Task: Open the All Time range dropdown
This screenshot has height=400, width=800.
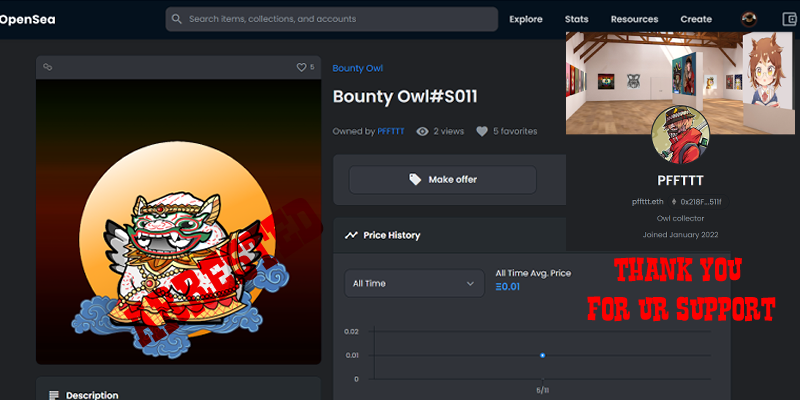Action: point(414,283)
